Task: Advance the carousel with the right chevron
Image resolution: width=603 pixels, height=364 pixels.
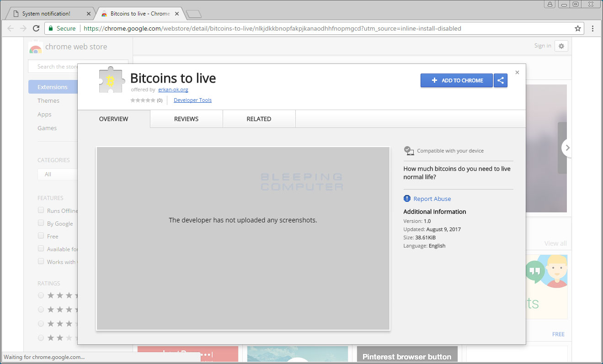Action: pos(567,148)
